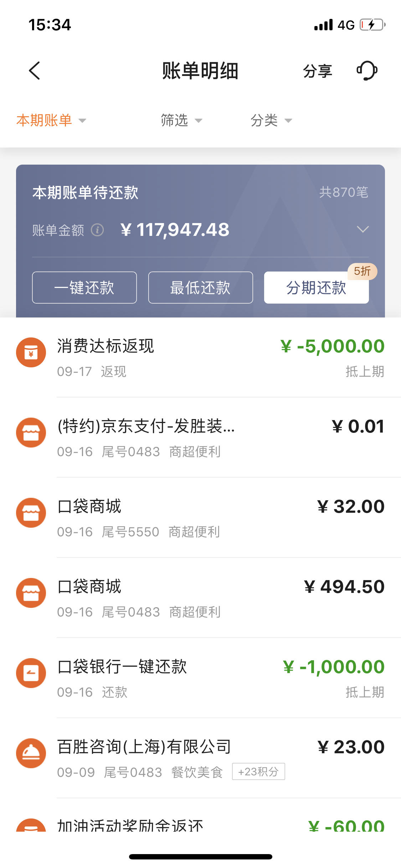The width and height of the screenshot is (401, 868).
Task: Tap the 5折 discount badge
Action: click(x=363, y=272)
